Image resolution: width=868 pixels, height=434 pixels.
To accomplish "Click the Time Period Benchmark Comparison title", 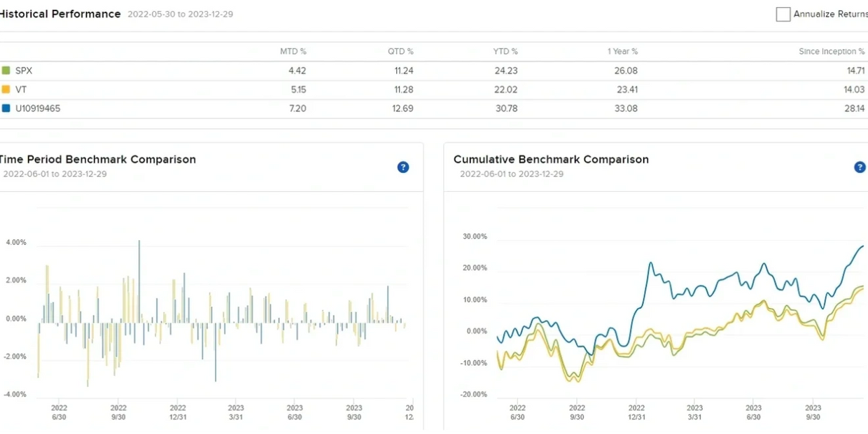I will (98, 160).
